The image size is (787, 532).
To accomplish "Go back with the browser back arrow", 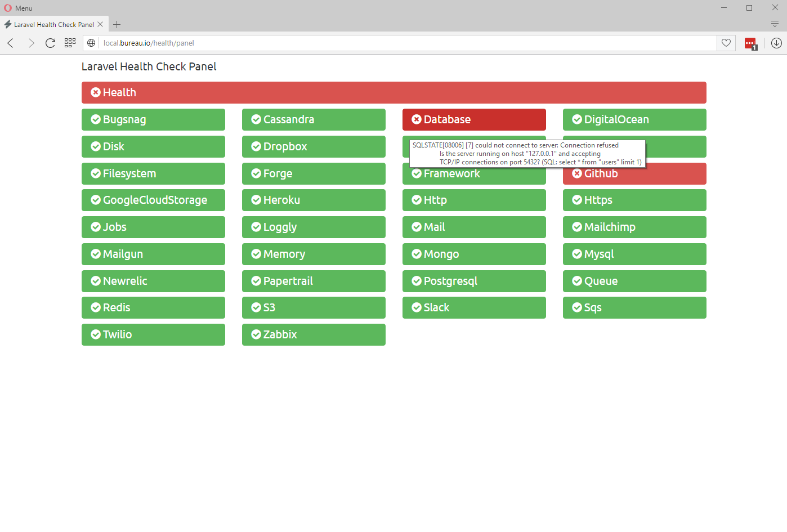I will tap(11, 43).
